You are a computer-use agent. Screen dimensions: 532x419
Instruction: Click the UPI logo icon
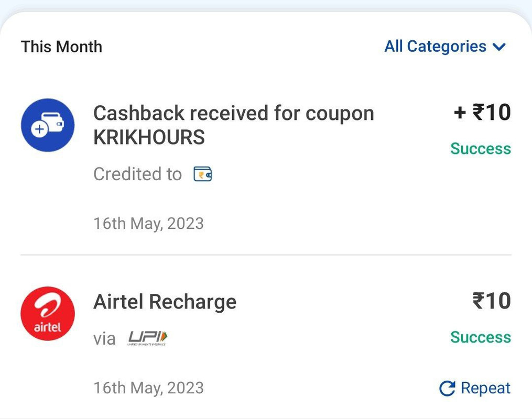(148, 338)
